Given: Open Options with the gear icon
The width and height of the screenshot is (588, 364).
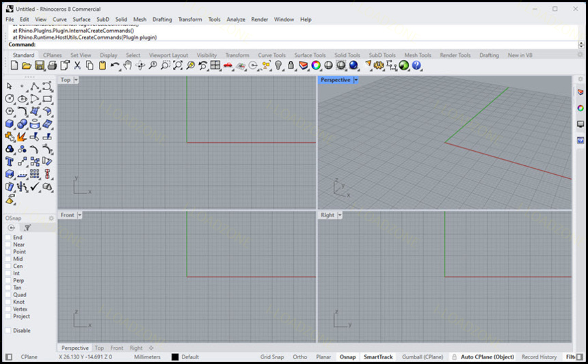Looking at the screenshot, I should (x=379, y=66).
